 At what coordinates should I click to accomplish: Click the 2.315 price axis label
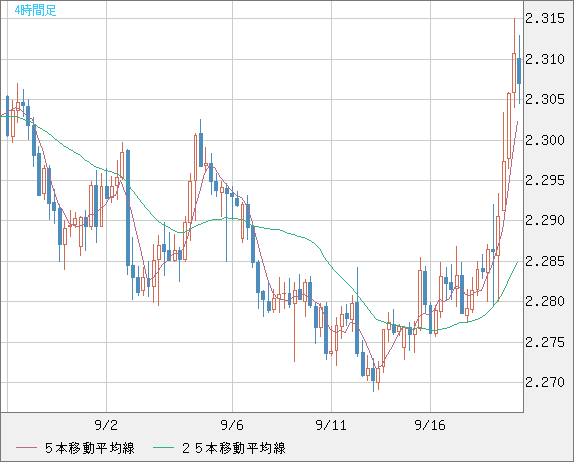545,18
